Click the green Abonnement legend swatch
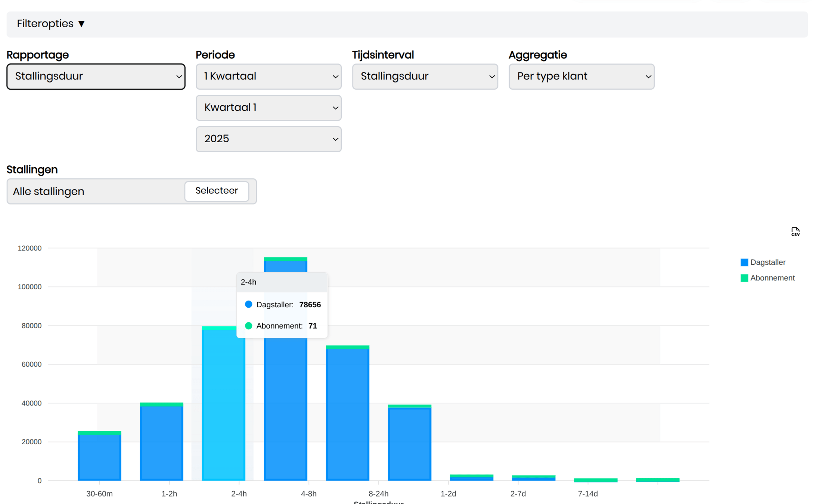The width and height of the screenshot is (813, 504). (x=744, y=278)
